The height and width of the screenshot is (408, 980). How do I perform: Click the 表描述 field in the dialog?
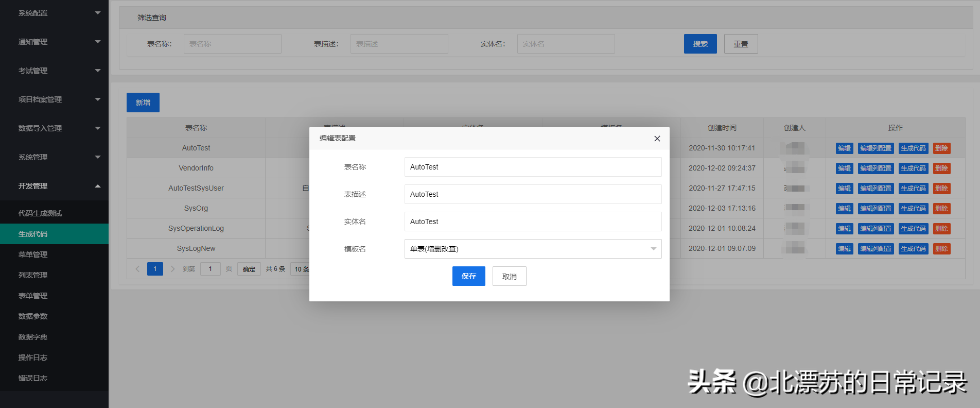coord(533,194)
